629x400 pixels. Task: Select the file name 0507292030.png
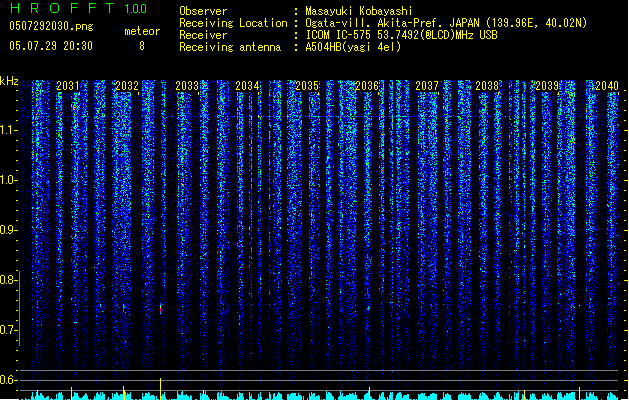tap(51, 26)
